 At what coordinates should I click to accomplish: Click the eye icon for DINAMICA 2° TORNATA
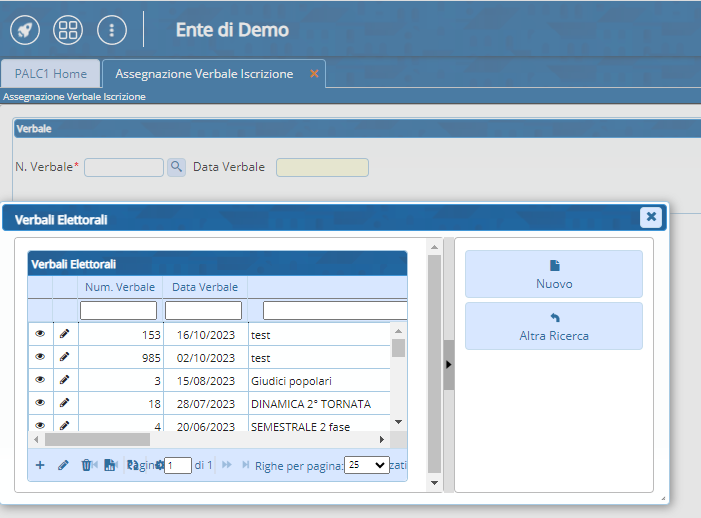click(41, 403)
